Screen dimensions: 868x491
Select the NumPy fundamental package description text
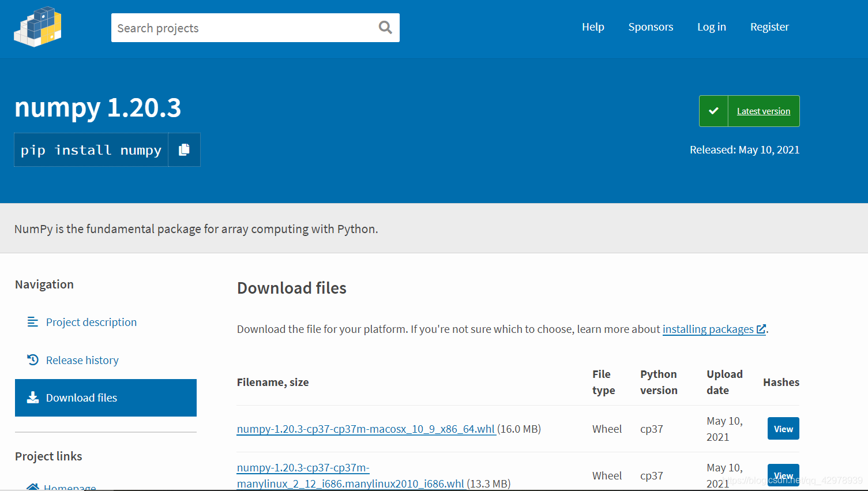pos(196,228)
